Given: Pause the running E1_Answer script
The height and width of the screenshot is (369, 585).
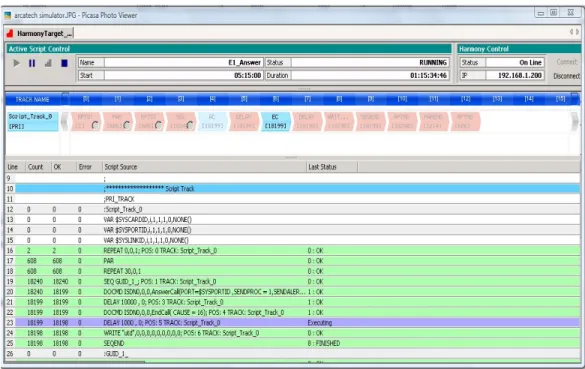Looking at the screenshot, I should click(x=32, y=63).
